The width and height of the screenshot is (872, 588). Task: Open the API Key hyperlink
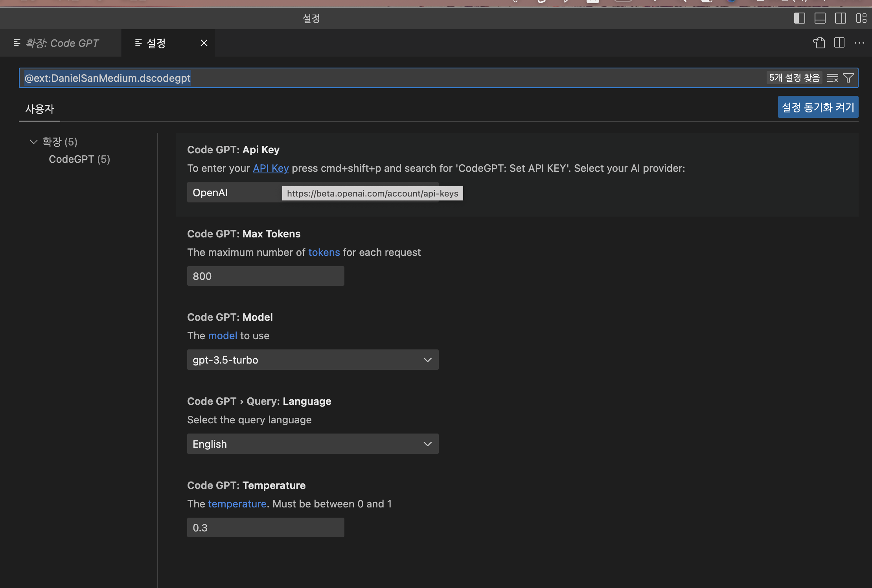click(270, 168)
